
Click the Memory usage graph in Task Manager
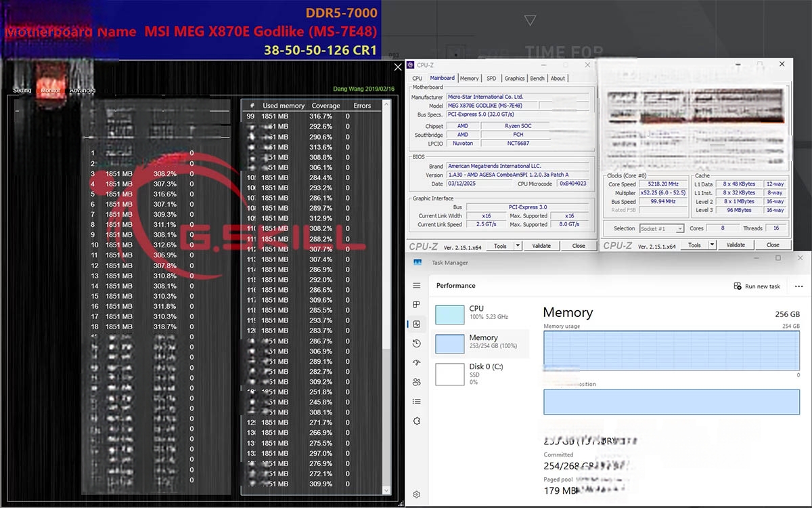tap(672, 351)
